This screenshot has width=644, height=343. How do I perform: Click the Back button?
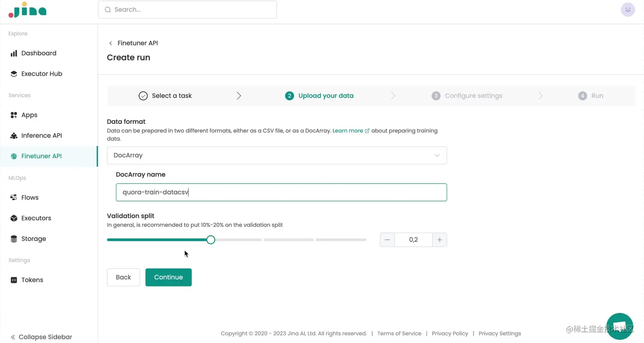[124, 277]
